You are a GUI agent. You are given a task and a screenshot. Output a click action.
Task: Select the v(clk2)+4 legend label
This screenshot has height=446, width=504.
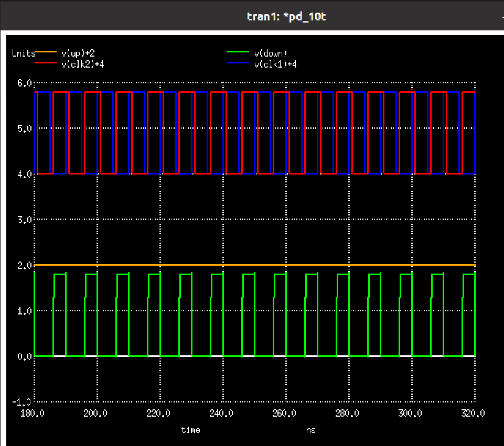[83, 64]
